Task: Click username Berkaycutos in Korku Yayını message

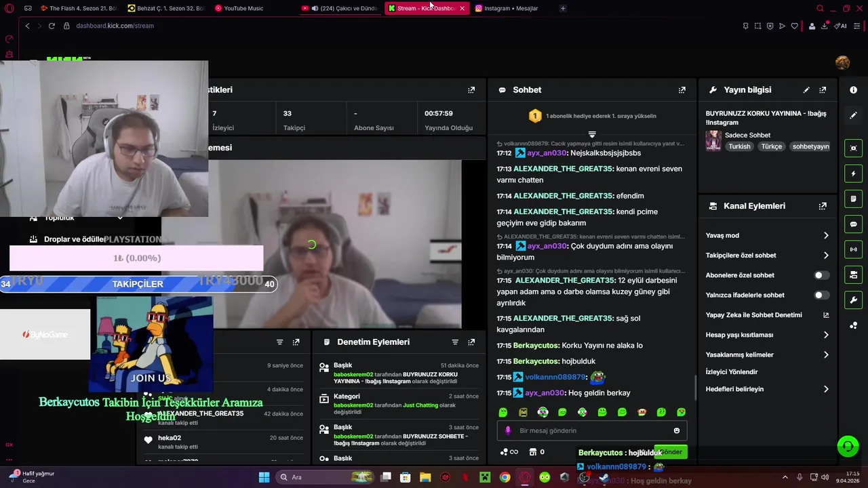Action: tap(536, 346)
